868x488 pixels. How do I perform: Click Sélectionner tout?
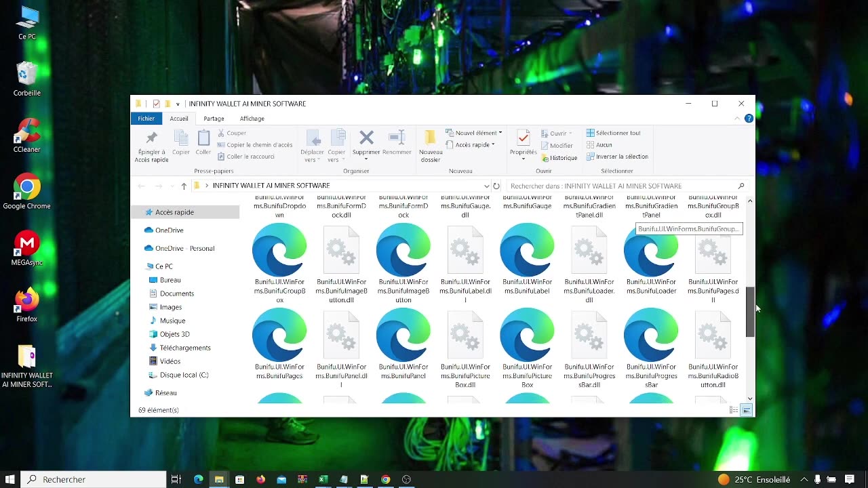614,134
